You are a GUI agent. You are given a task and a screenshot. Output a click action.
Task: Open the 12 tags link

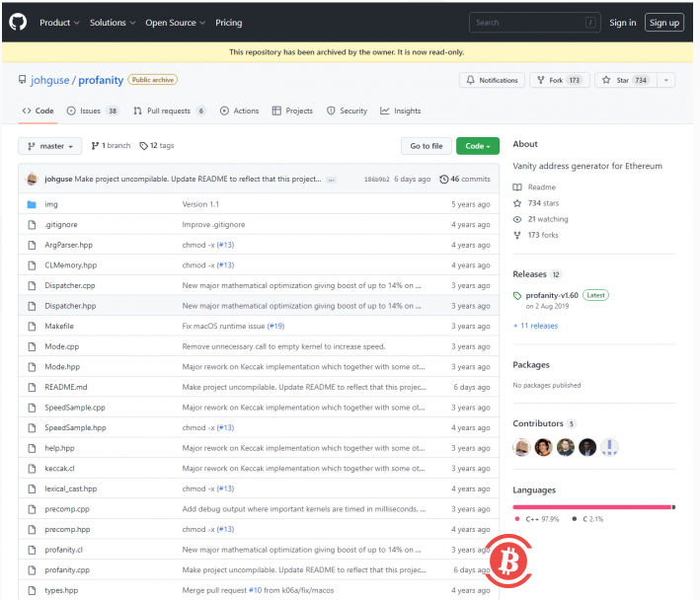[x=157, y=146]
